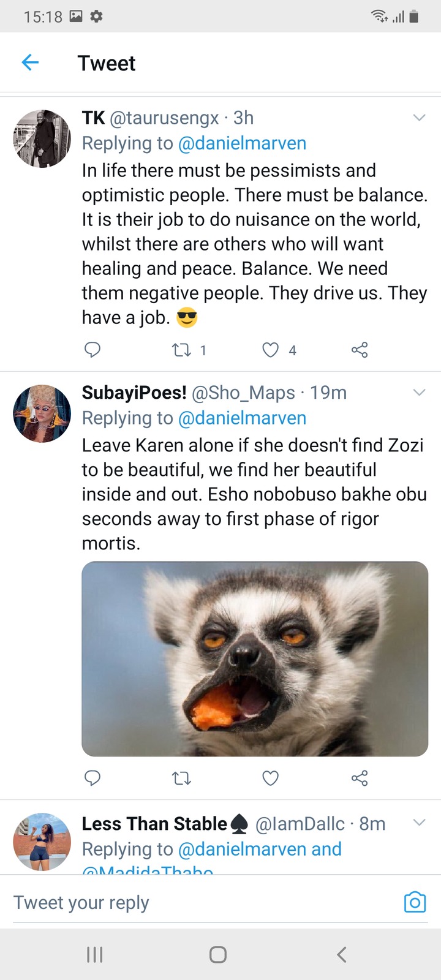Open camera icon in reply bar

pos(415,902)
